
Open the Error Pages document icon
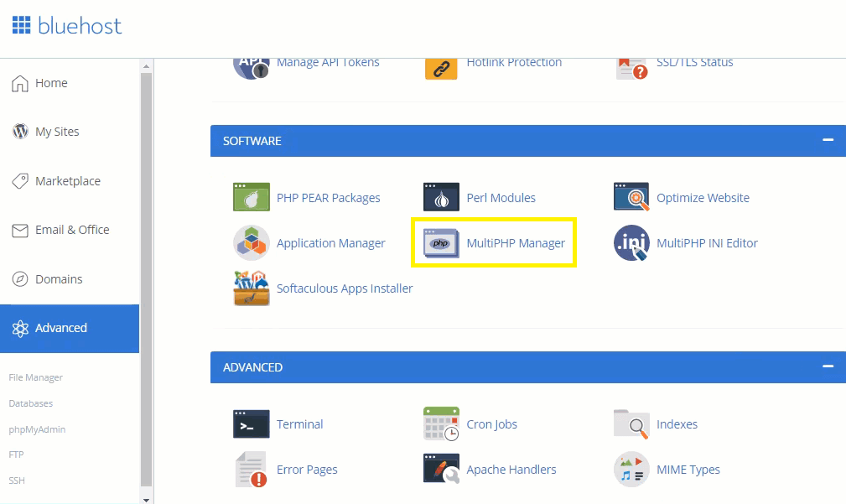coord(252,470)
